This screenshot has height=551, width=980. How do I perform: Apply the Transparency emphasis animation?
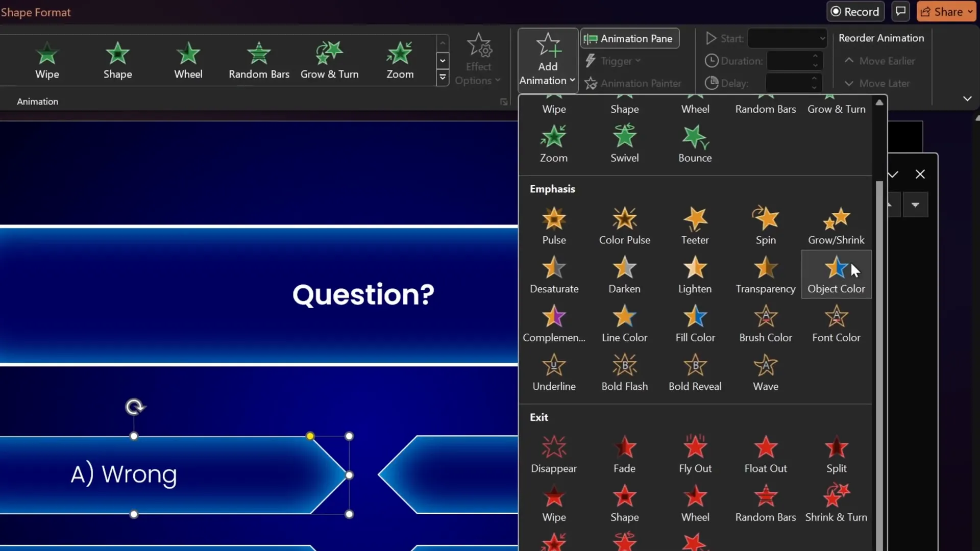coord(766,275)
